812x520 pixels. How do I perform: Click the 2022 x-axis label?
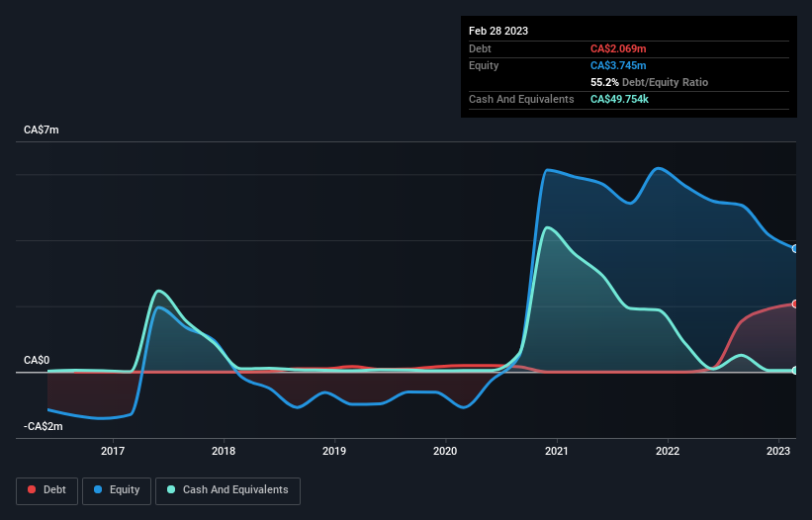click(667, 451)
